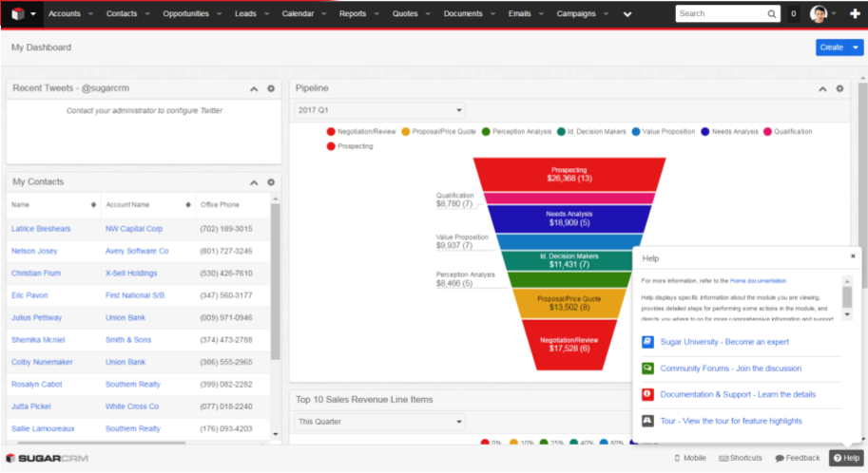The height and width of the screenshot is (473, 868).
Task: Open Tour - View the tour link
Action: [731, 421]
